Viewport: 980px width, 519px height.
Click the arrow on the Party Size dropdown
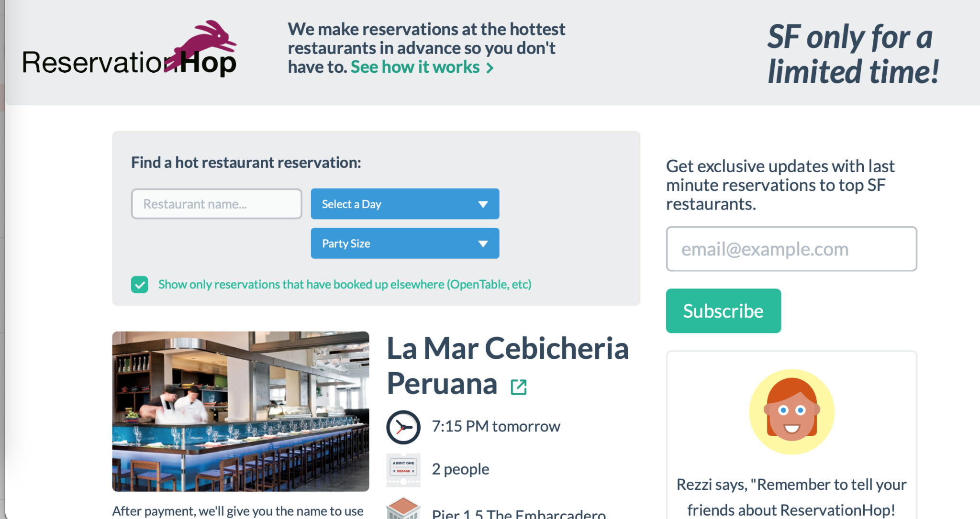click(x=483, y=244)
